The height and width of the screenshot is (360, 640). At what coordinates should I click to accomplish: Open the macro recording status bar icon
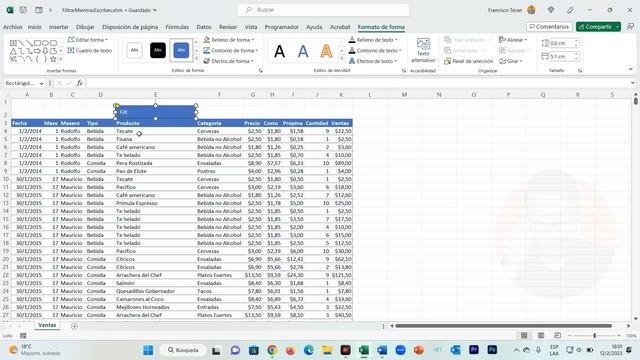[23, 336]
